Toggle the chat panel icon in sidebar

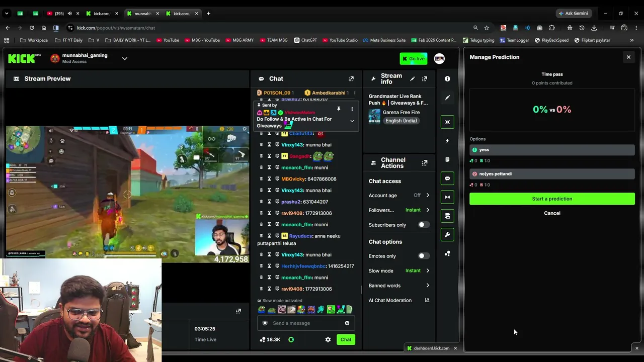(x=447, y=178)
